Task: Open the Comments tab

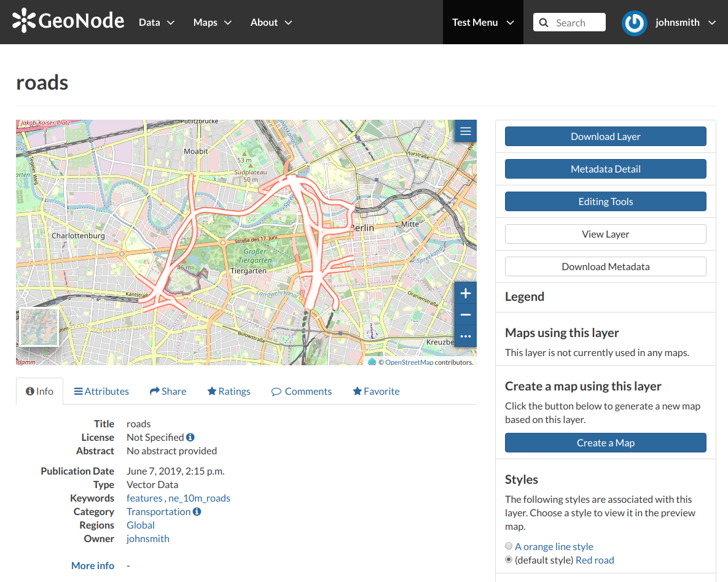Action: [302, 391]
